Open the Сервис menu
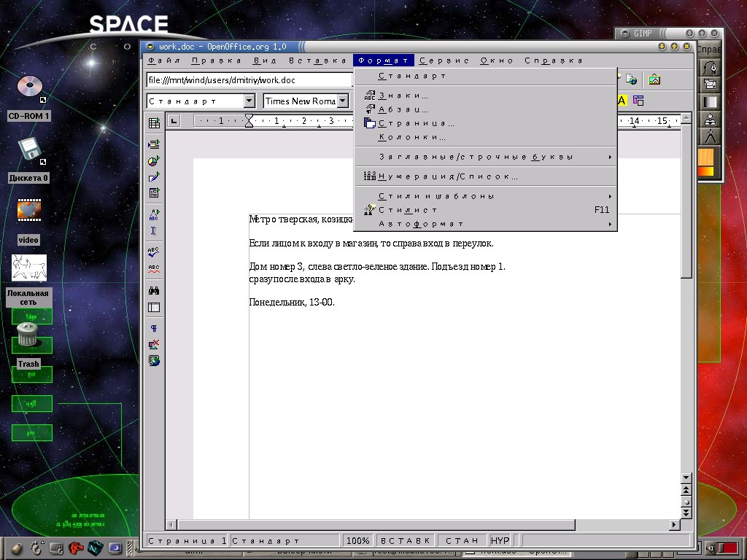 tap(444, 61)
